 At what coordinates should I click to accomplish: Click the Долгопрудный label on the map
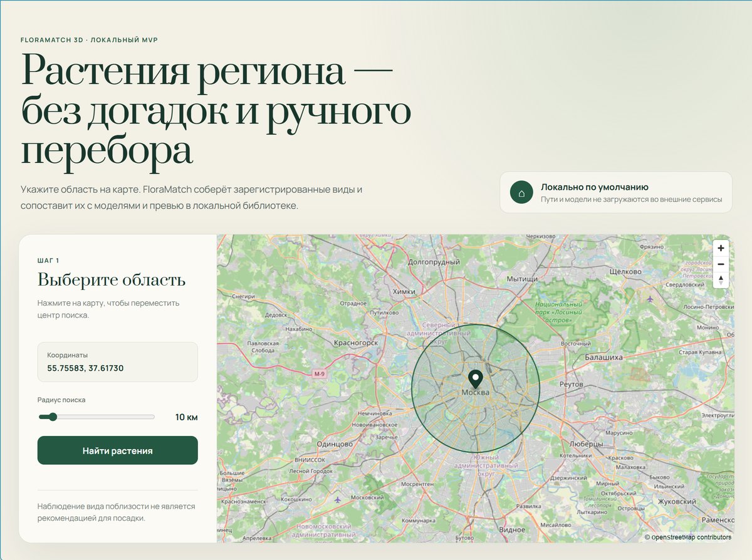click(x=434, y=262)
